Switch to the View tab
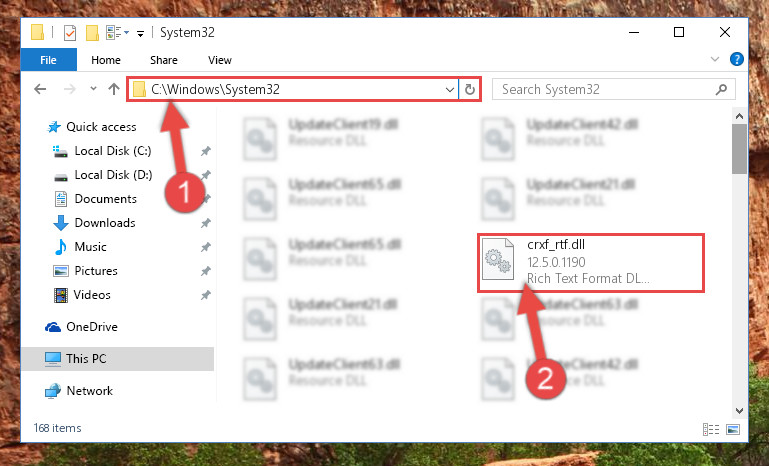This screenshot has width=769, height=466. point(219,60)
